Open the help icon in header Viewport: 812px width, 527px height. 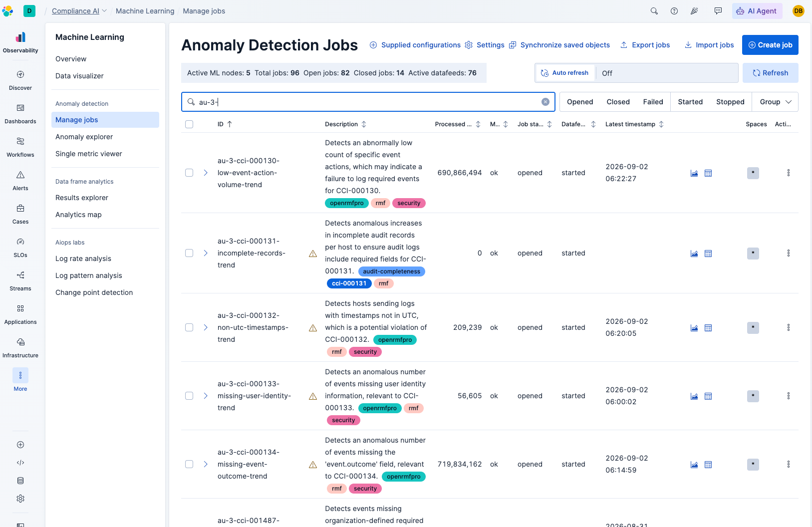point(674,11)
